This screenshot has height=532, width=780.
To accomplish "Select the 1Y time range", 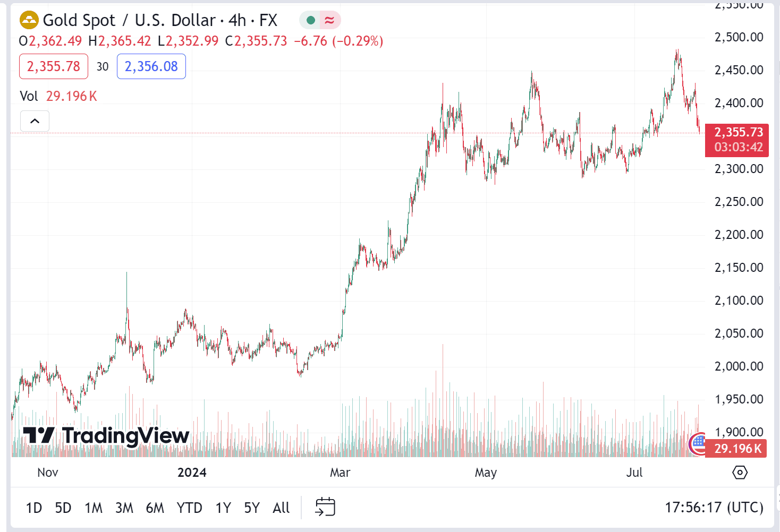I will pos(223,508).
